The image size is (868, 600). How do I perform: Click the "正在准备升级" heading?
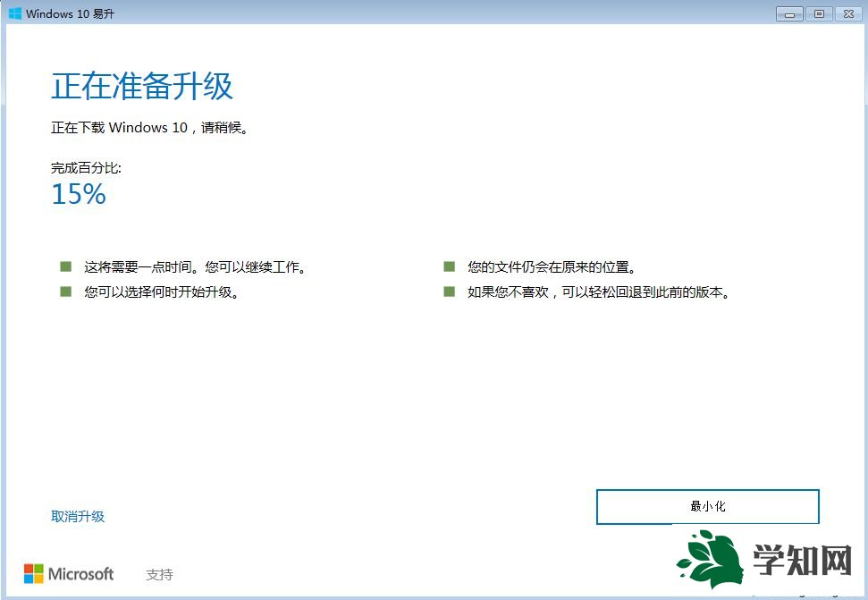[141, 86]
